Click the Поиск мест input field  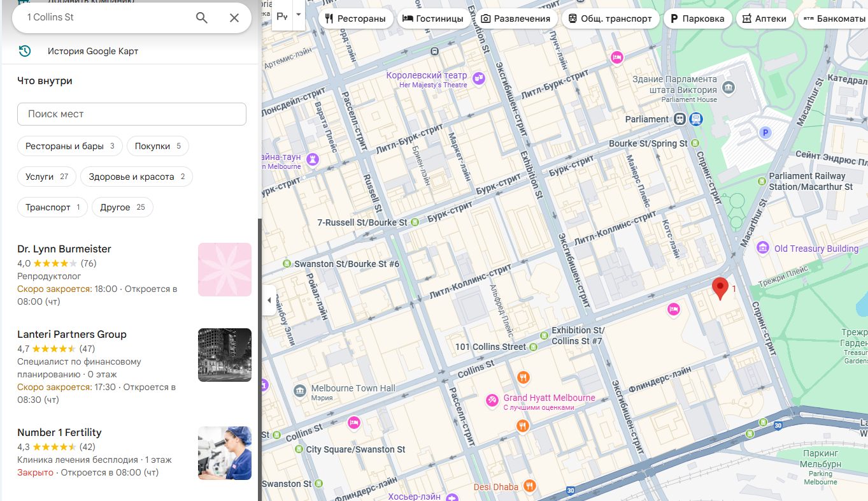(132, 114)
